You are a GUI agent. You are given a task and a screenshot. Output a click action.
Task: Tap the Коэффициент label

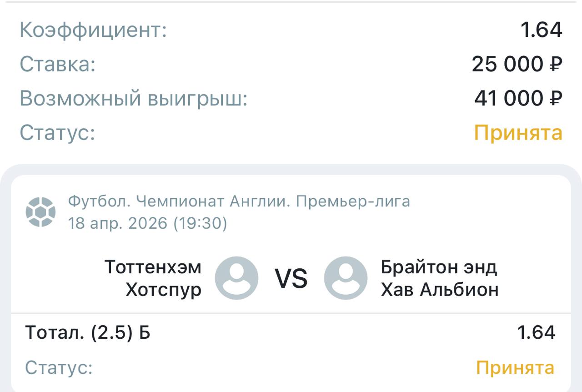click(93, 30)
